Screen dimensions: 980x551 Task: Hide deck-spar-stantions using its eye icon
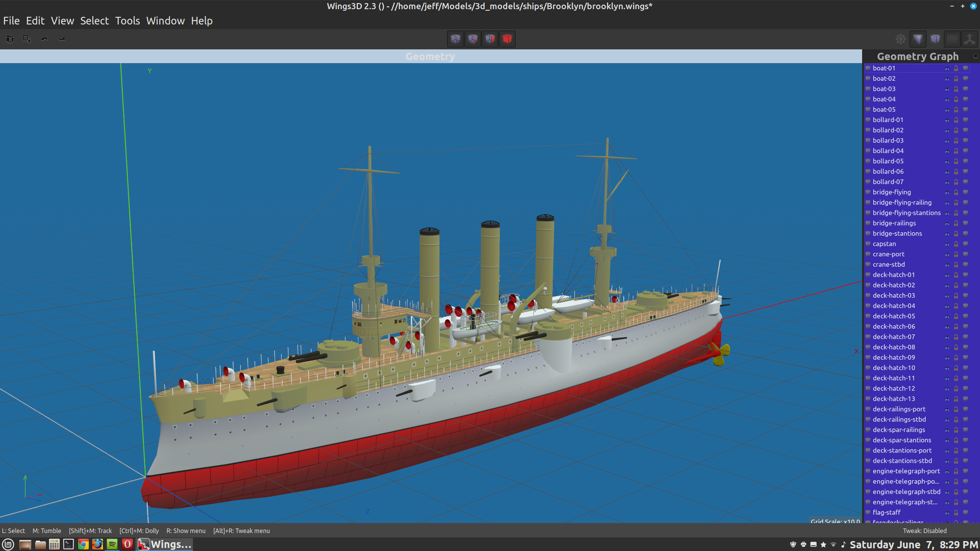click(x=947, y=440)
